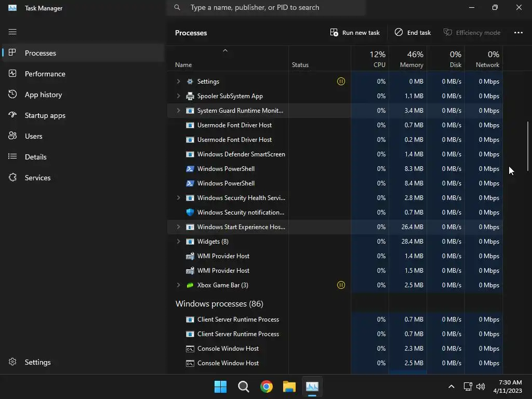
Task: Click the Windows Security notification shield icon
Action: [190, 212]
